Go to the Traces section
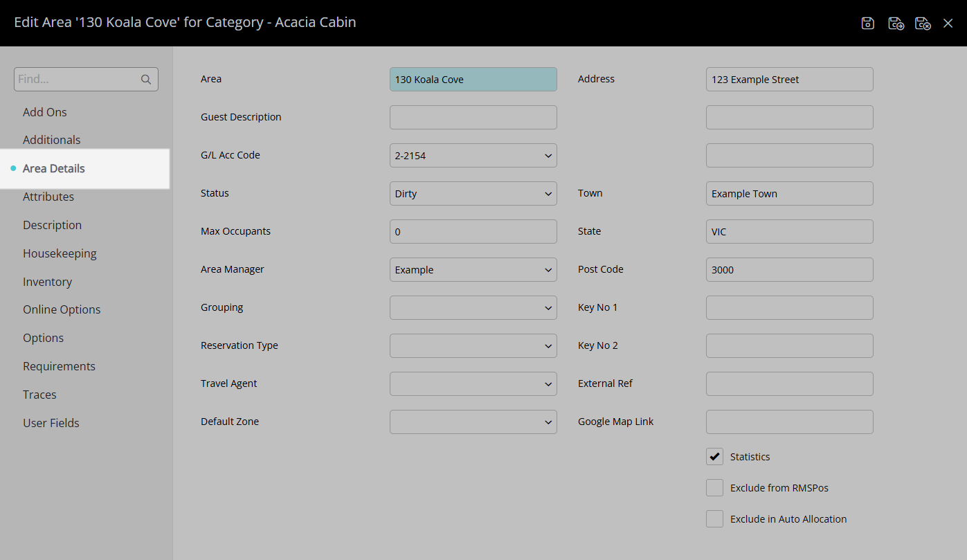967x560 pixels. pyautogui.click(x=39, y=395)
